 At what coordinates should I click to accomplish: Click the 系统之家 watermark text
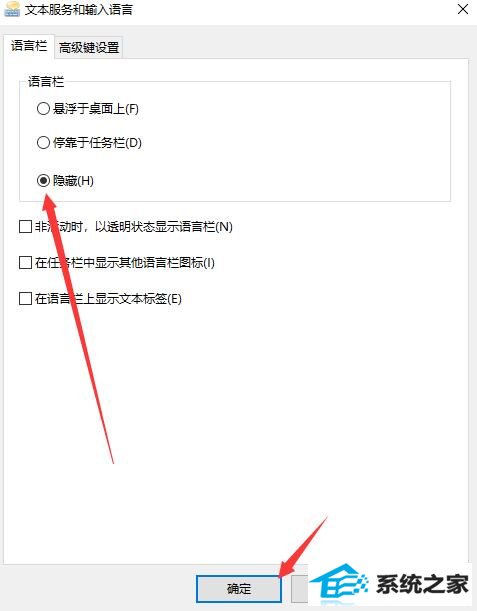click(x=422, y=585)
